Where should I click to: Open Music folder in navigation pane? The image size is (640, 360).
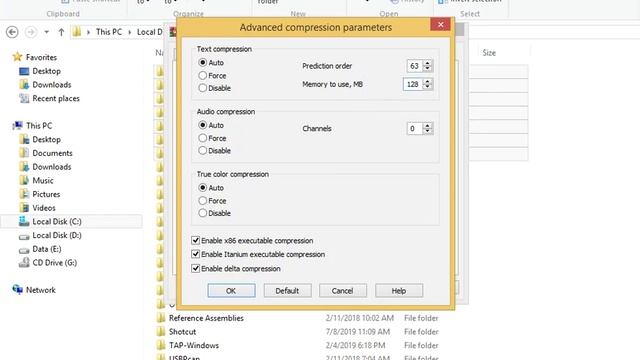tap(43, 180)
